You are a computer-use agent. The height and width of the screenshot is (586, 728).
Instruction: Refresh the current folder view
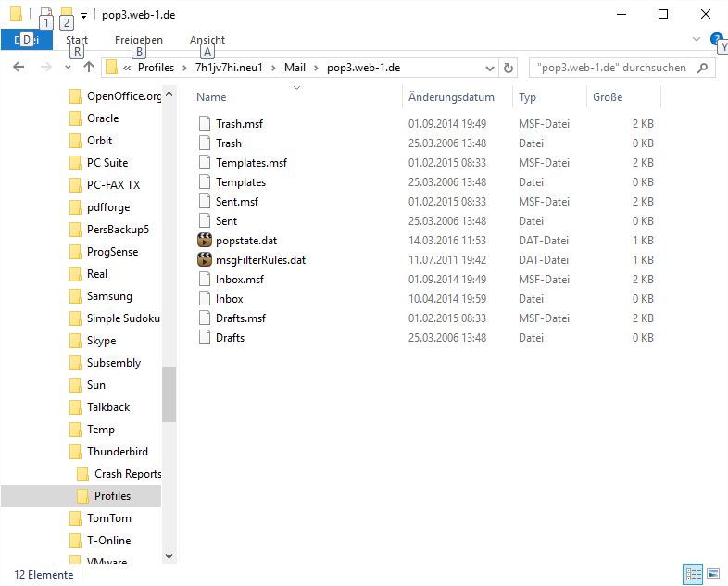tap(508, 68)
